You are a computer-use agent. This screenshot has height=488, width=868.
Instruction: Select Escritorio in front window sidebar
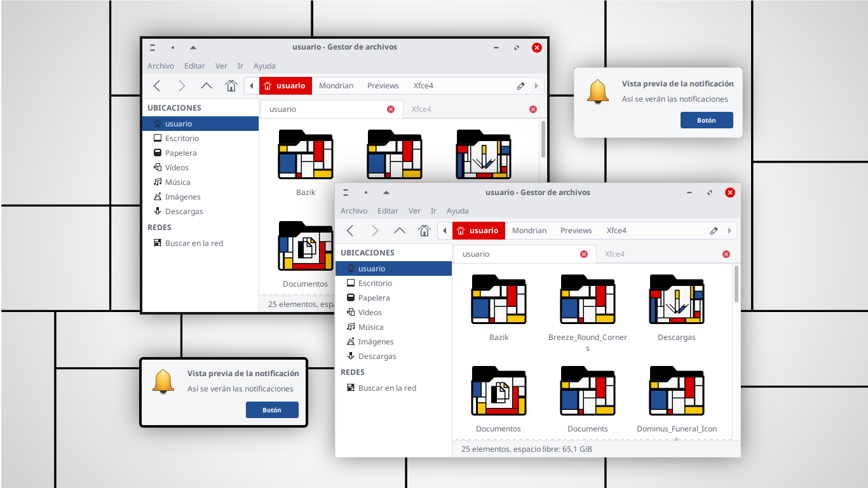coord(393,283)
